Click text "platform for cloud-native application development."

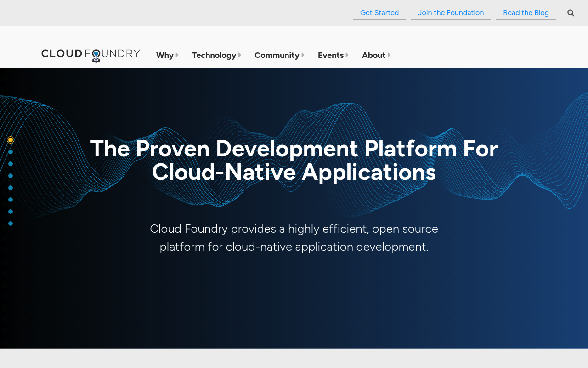294,247
